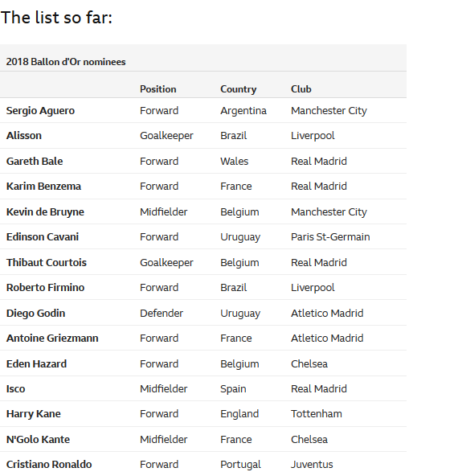The image size is (458, 476).
Task: Click Roberto Firmino's name
Action: coord(46,288)
